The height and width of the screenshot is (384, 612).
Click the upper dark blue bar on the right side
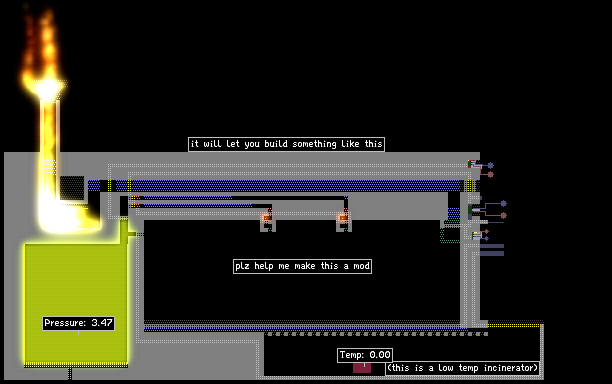pyautogui.click(x=492, y=246)
